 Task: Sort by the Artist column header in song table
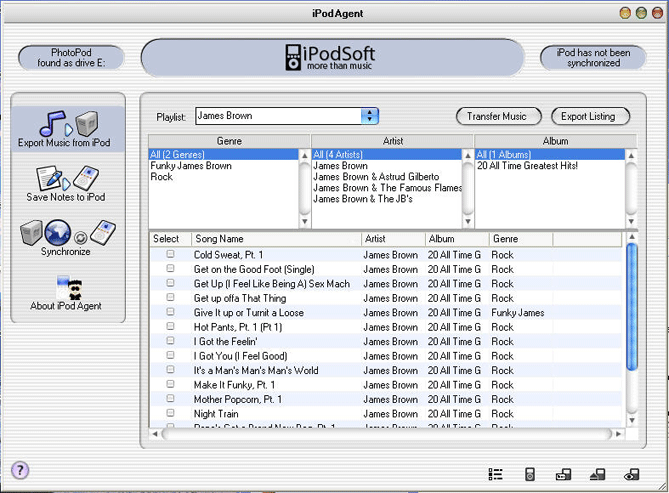pos(393,239)
